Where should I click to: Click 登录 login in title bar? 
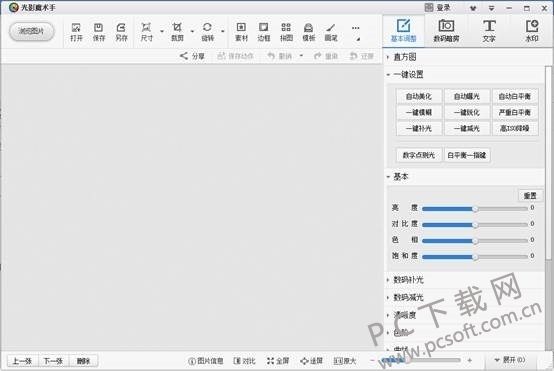(x=438, y=7)
